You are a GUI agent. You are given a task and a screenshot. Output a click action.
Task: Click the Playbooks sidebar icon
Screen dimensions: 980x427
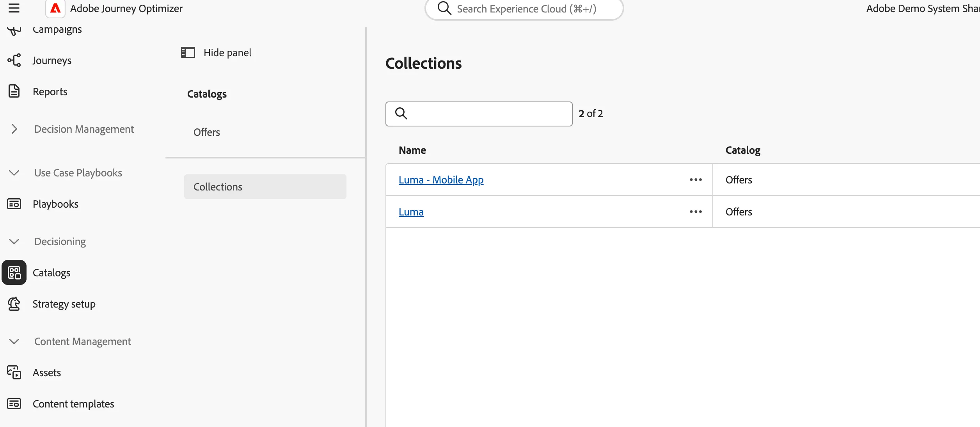click(14, 204)
